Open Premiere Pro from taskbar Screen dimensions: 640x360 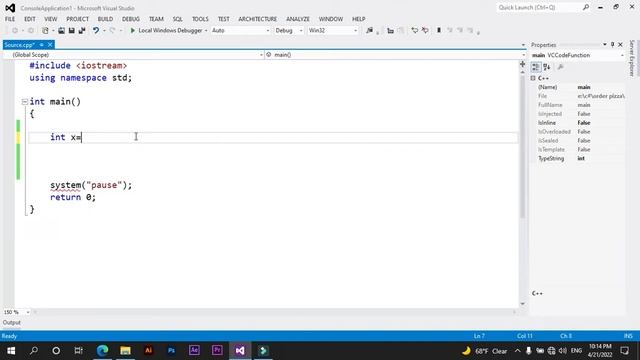click(217, 351)
